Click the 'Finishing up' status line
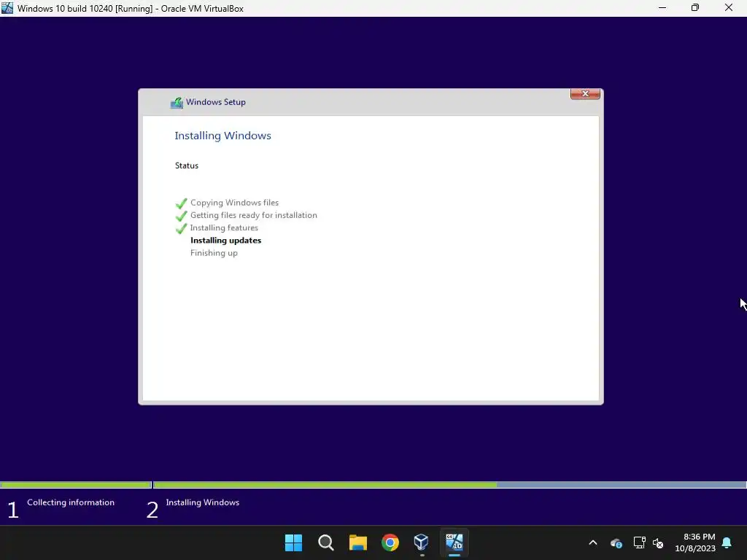This screenshot has height=560, width=747. 214,253
